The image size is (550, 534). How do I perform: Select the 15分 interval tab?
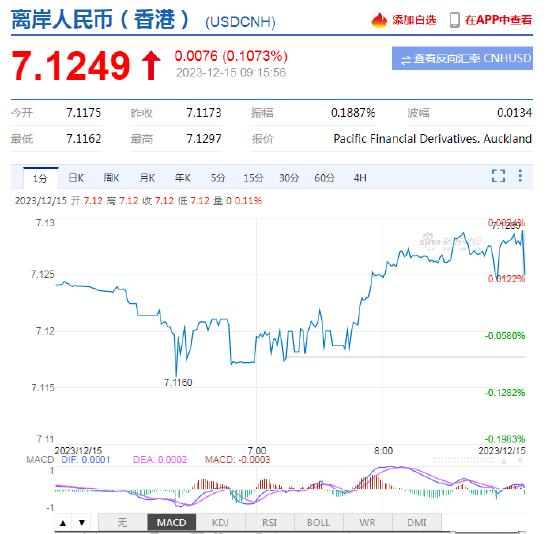point(254,178)
